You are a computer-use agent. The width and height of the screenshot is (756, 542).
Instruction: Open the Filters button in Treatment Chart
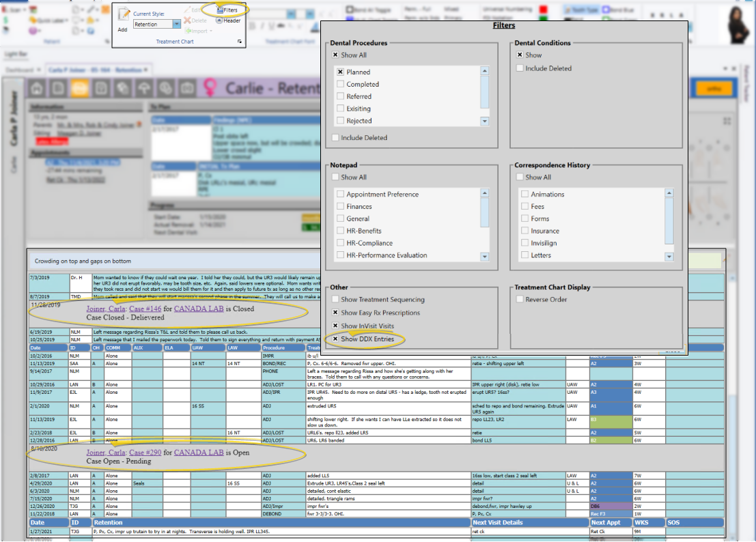(x=226, y=10)
